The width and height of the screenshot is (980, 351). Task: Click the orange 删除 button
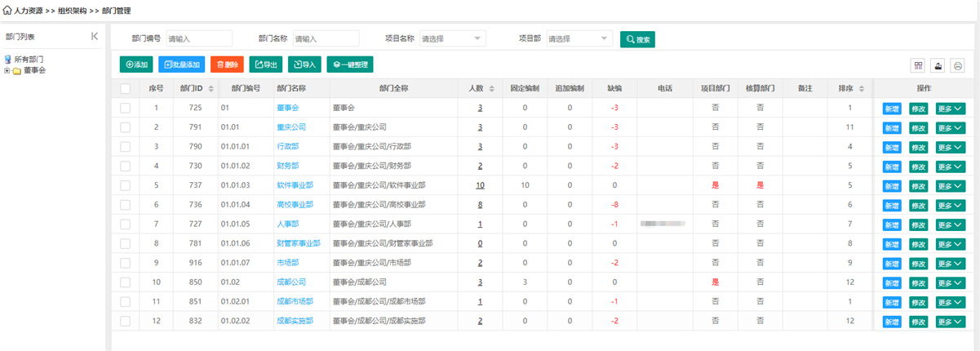(x=227, y=64)
